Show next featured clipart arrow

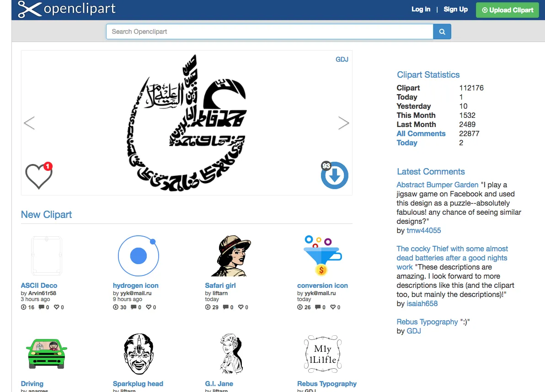[343, 123]
